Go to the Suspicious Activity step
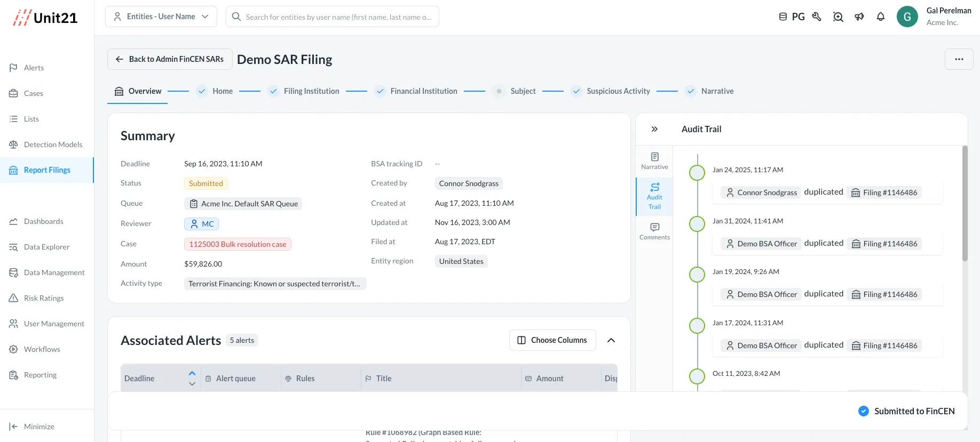 click(611, 91)
